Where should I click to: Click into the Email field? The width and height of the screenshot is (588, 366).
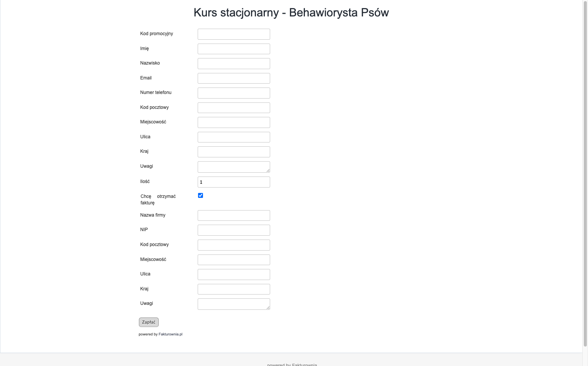(x=234, y=78)
